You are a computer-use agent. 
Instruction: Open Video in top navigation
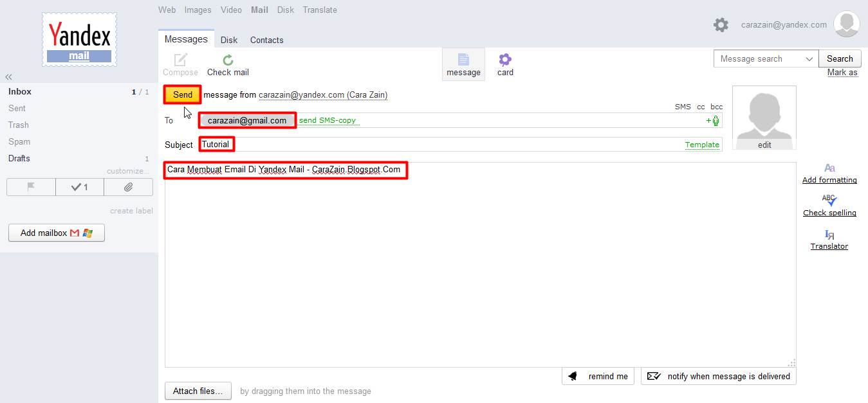click(232, 10)
